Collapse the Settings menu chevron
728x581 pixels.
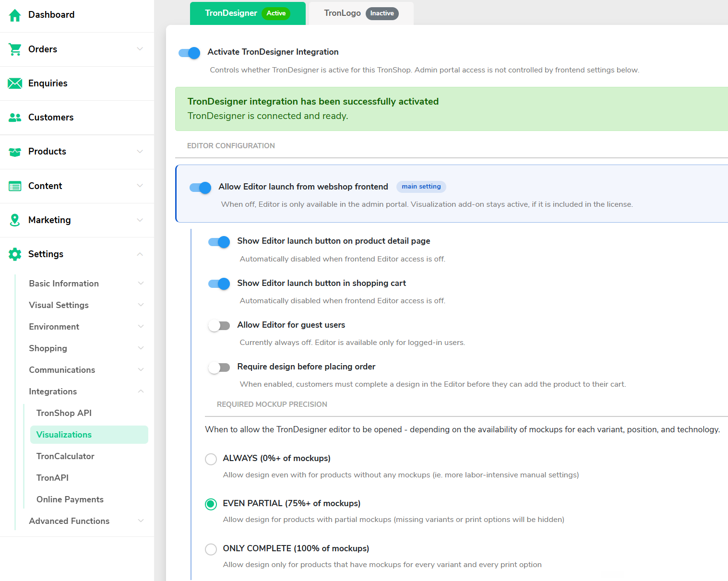tap(140, 254)
